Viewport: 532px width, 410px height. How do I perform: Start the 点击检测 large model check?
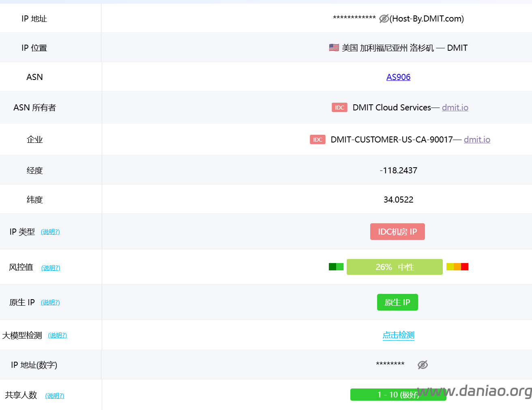point(398,335)
